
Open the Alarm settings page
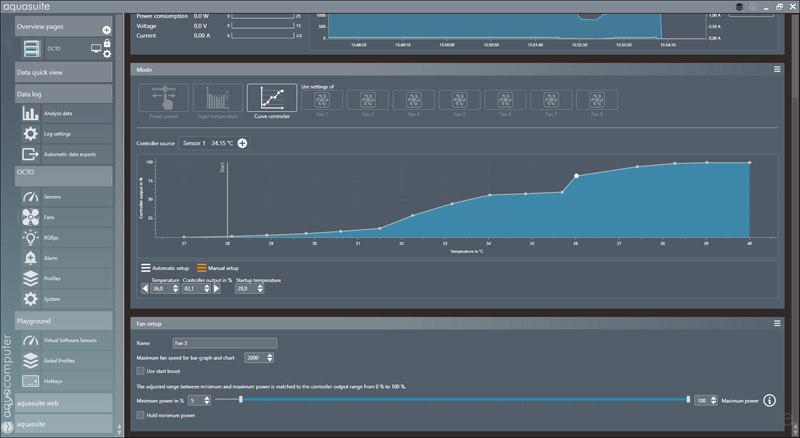point(50,258)
